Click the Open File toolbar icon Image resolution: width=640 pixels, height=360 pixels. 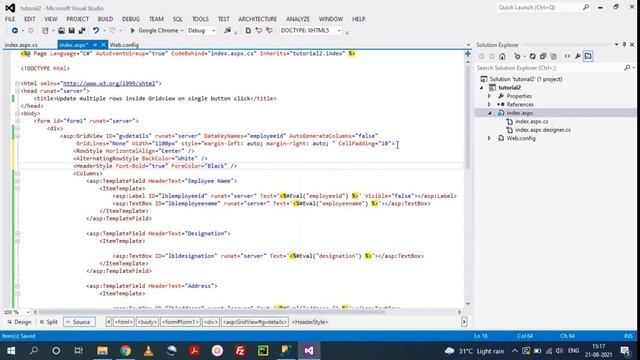click(x=61, y=31)
